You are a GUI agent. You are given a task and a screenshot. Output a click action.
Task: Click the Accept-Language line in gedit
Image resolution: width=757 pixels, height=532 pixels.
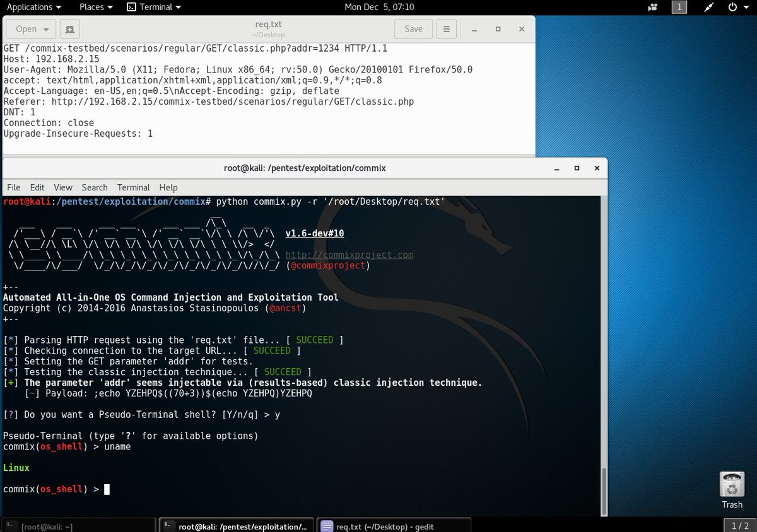tap(171, 91)
